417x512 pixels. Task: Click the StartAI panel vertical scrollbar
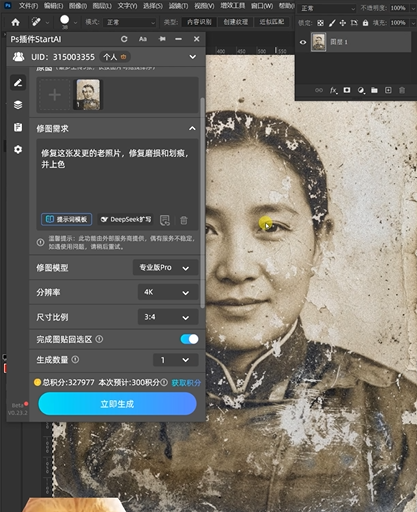click(202, 203)
